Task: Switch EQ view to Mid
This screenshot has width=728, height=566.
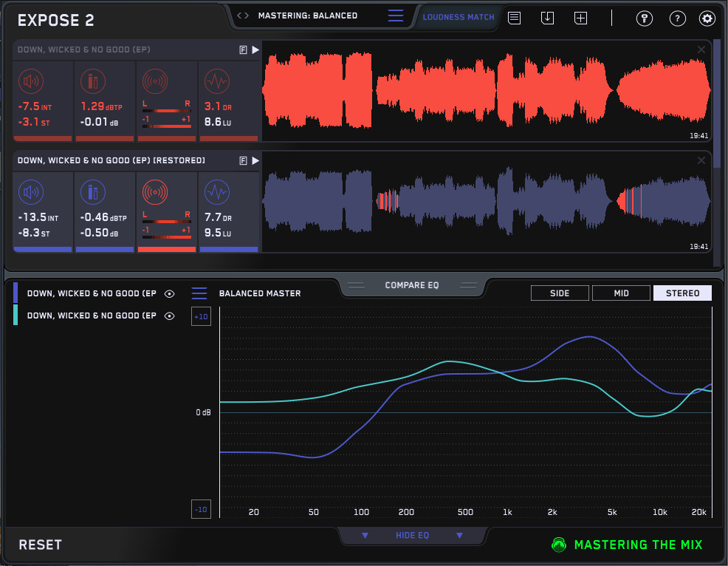Action: point(621,293)
